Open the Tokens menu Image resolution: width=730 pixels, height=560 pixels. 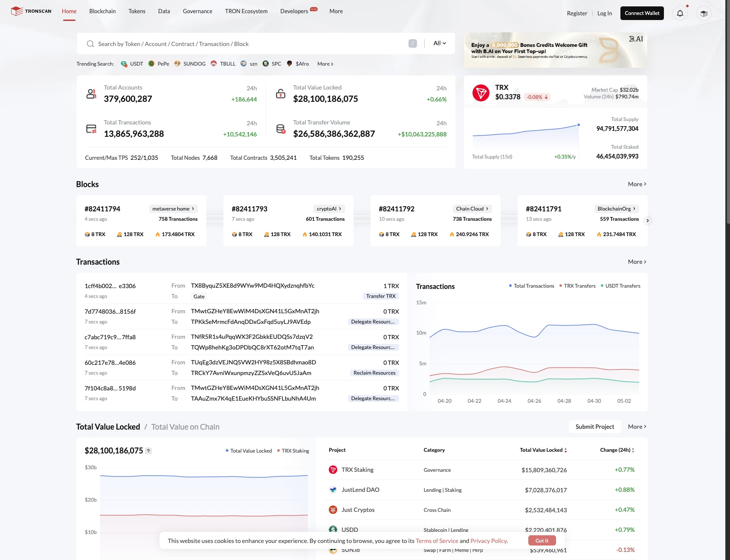[x=137, y=11]
